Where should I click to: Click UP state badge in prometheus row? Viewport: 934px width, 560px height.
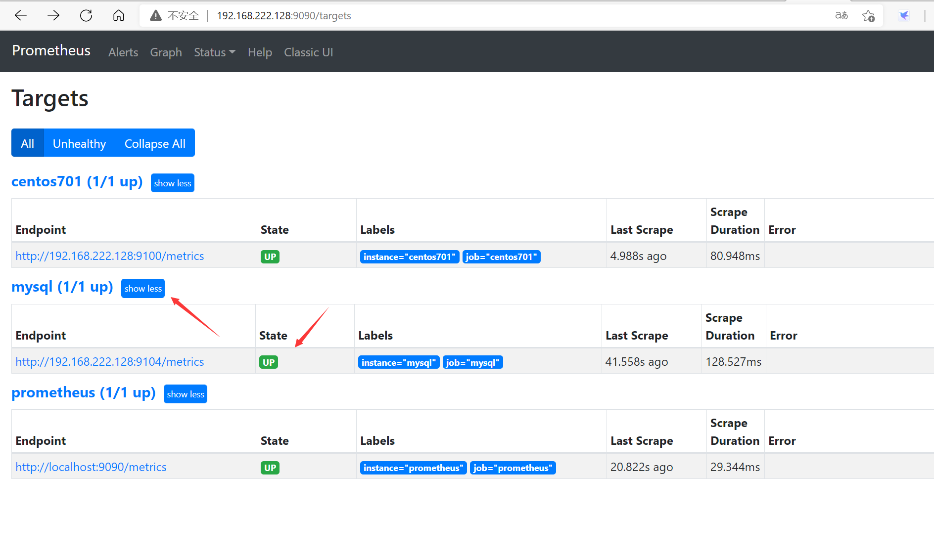(270, 468)
